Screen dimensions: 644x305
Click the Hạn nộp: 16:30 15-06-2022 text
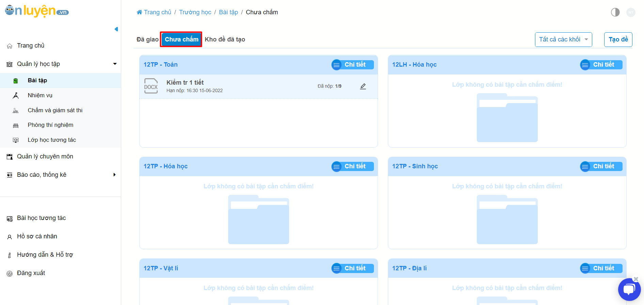point(194,91)
